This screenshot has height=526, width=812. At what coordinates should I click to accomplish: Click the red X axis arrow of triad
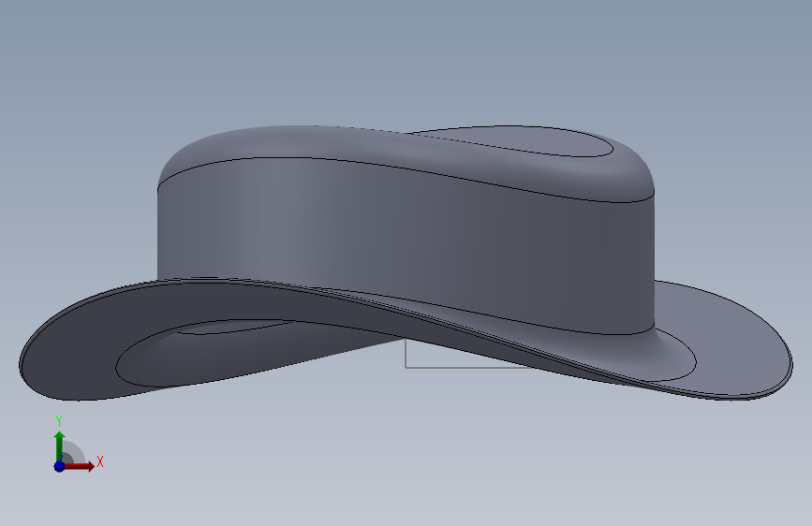pos(79,466)
